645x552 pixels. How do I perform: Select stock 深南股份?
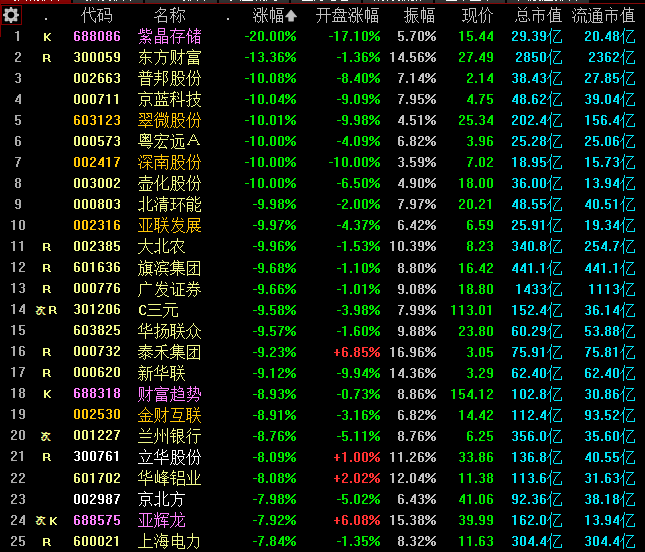click(169, 162)
